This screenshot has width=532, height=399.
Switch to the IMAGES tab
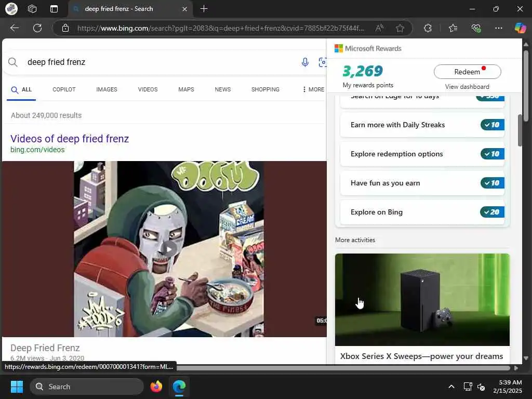[x=107, y=89]
